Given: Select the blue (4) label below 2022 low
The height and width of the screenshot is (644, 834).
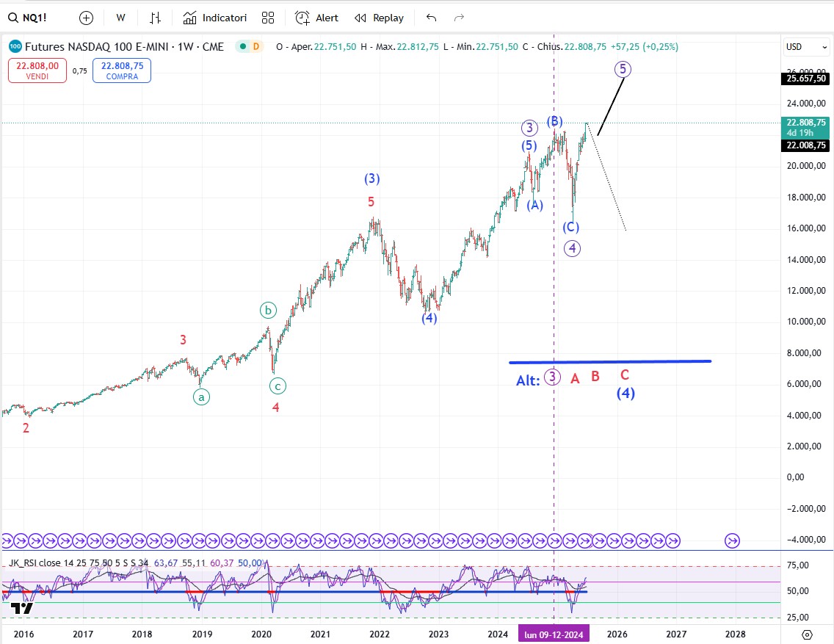Looking at the screenshot, I should point(429,319).
